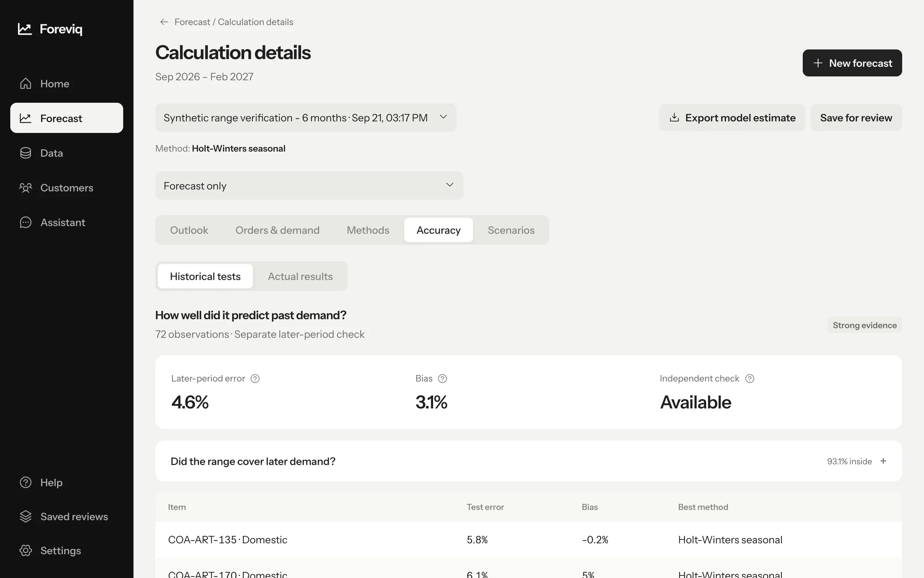924x578 pixels.
Task: Click the Test error column header
Action: pos(485,507)
